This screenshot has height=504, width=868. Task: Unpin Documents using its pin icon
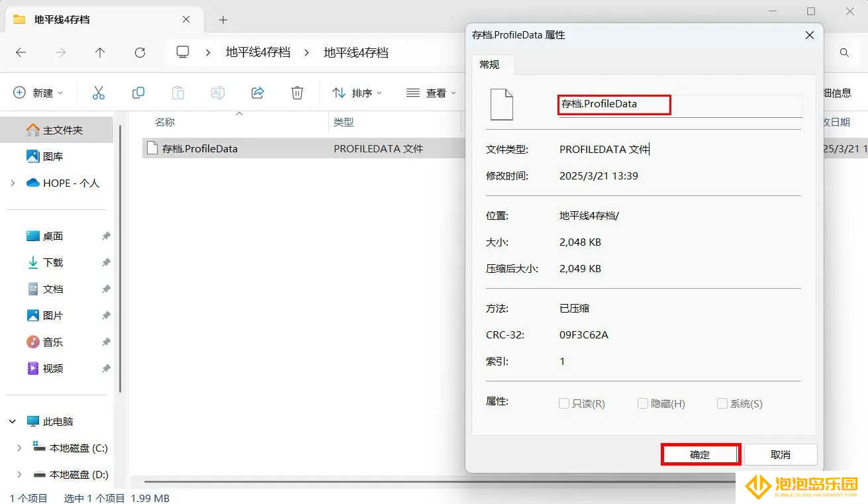pyautogui.click(x=106, y=289)
